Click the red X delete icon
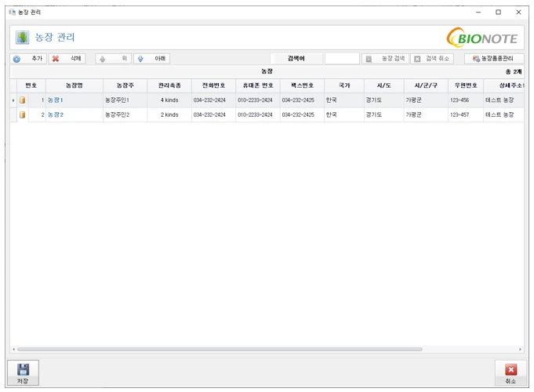The image size is (534, 392). 56,59
